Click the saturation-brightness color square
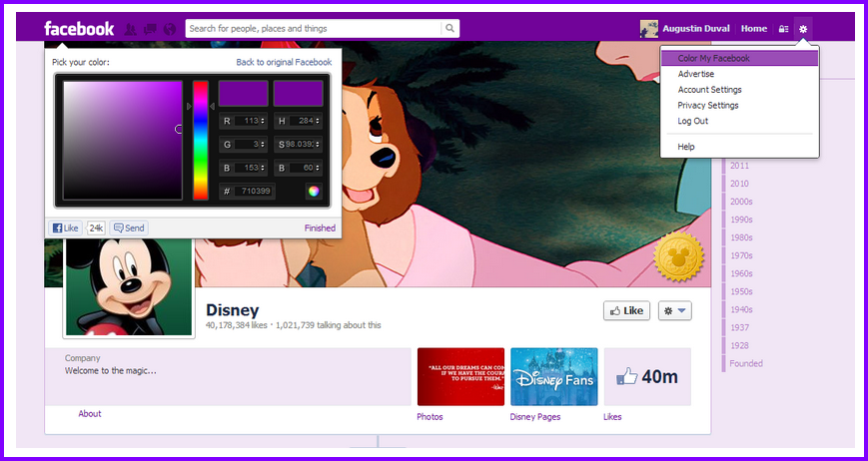This screenshot has height=461, width=868. point(122,141)
